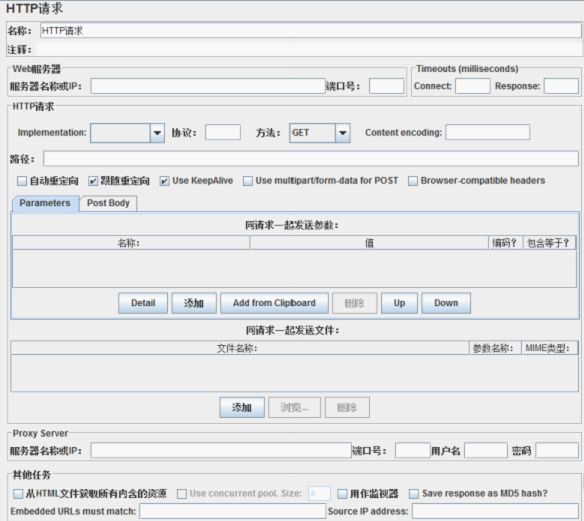Toggle the Use KeepAlive checkbox
584x521 pixels.
tap(164, 181)
